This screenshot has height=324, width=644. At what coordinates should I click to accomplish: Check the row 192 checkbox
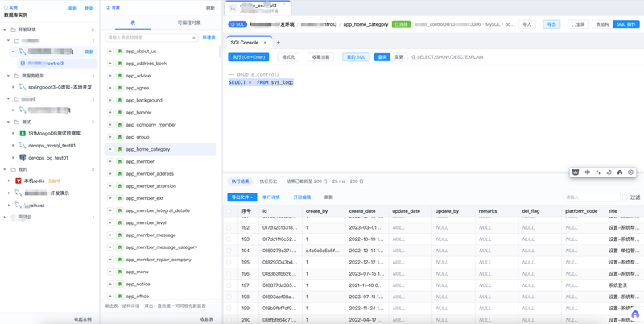[x=229, y=227]
